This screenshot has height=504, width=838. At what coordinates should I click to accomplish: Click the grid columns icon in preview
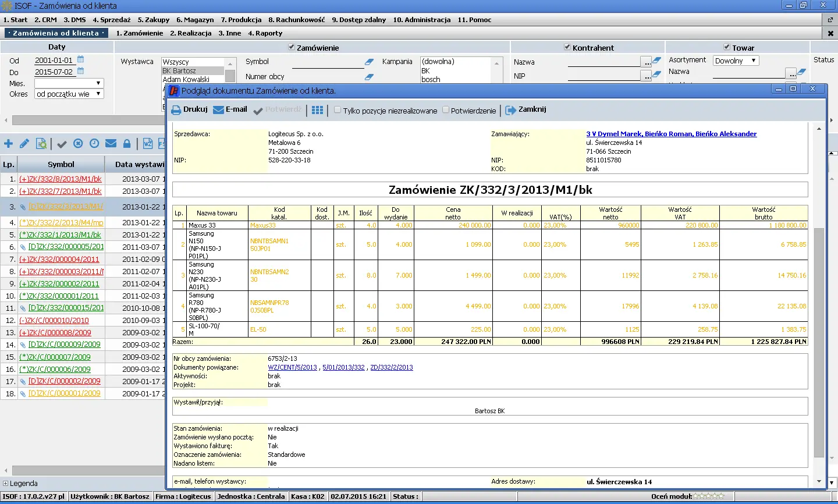[317, 110]
